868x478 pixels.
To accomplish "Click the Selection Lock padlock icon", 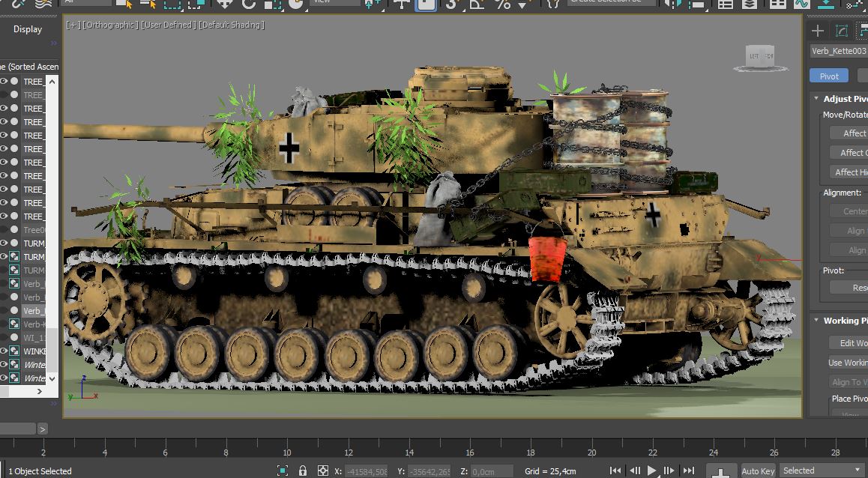I will [303, 471].
